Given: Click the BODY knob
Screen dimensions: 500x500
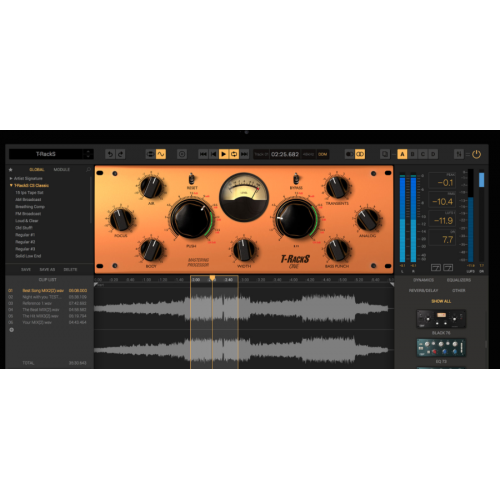Looking at the screenshot, I should coord(151,250).
